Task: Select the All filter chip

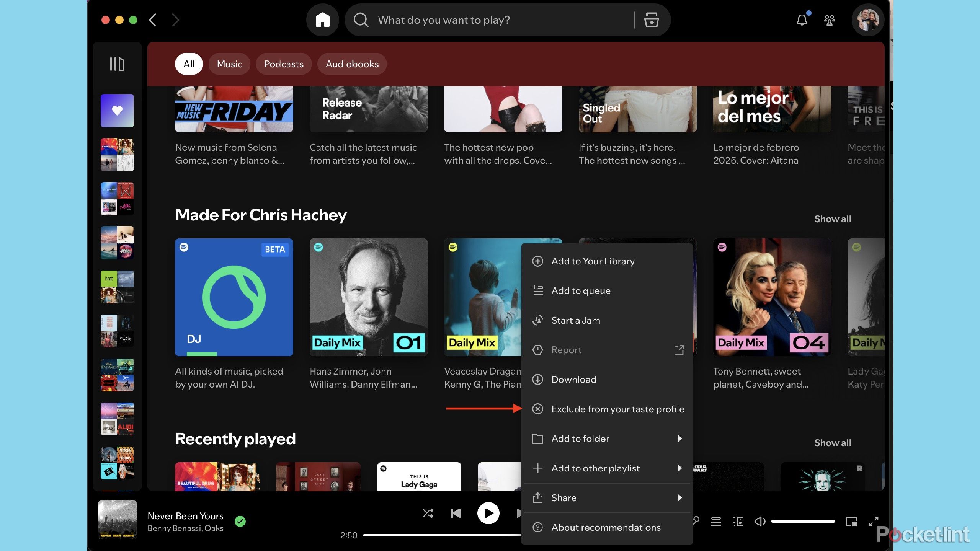Action: [189, 64]
